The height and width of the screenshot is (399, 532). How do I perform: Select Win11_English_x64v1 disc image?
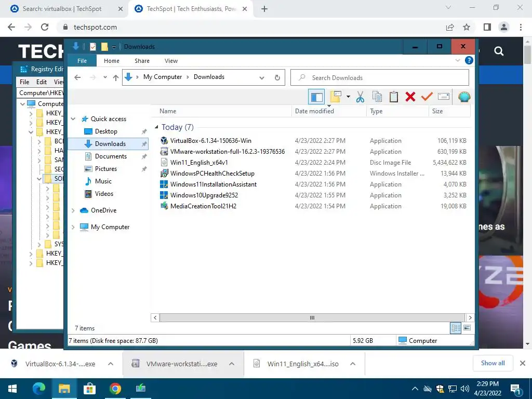(x=199, y=162)
